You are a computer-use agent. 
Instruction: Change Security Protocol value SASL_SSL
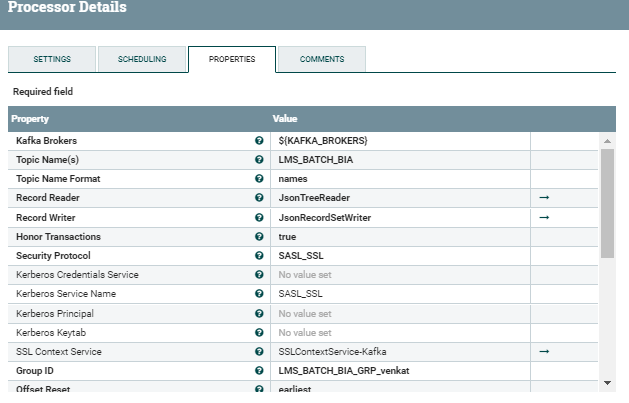[x=400, y=256]
